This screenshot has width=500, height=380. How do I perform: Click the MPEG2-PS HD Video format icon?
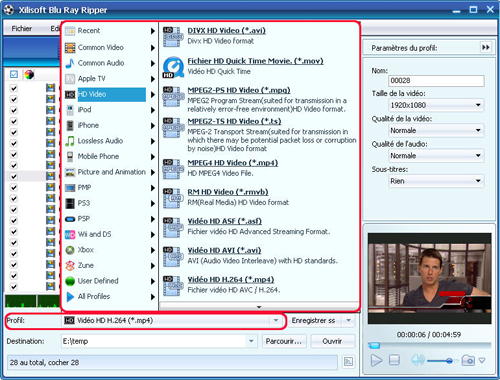[x=173, y=96]
